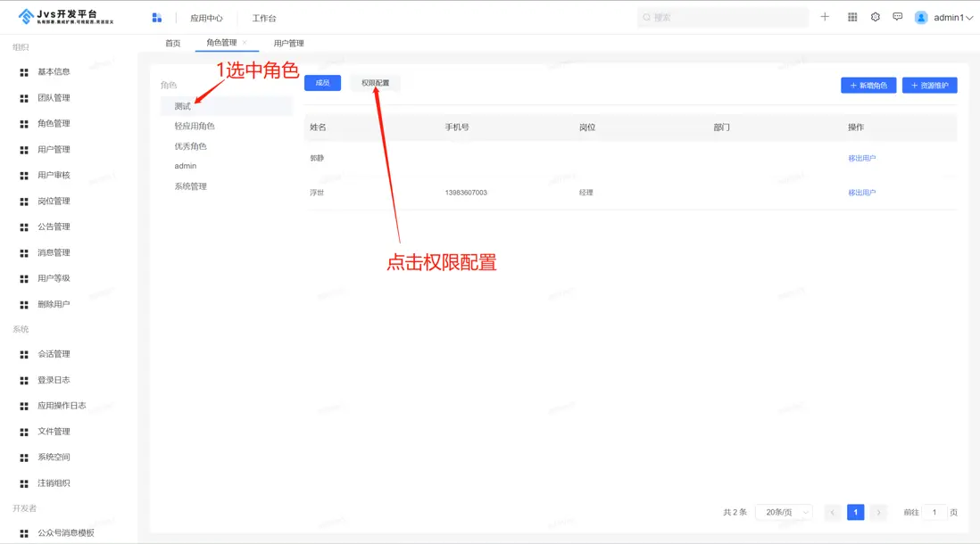Image resolution: width=980 pixels, height=544 pixels.
Task: Open the 20条/页 page size dropdown
Action: click(784, 512)
